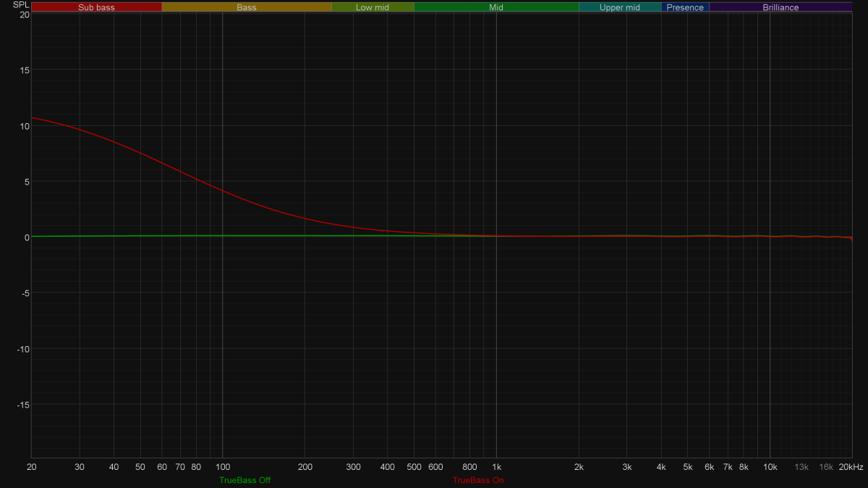Click the TrueBass On legend label
The width and height of the screenshot is (868, 488).
click(x=478, y=480)
